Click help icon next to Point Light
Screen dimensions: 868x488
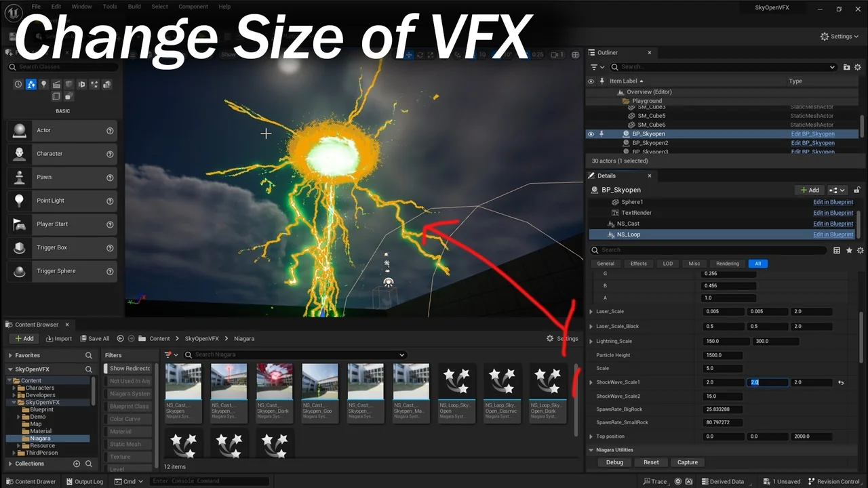pyautogui.click(x=110, y=201)
